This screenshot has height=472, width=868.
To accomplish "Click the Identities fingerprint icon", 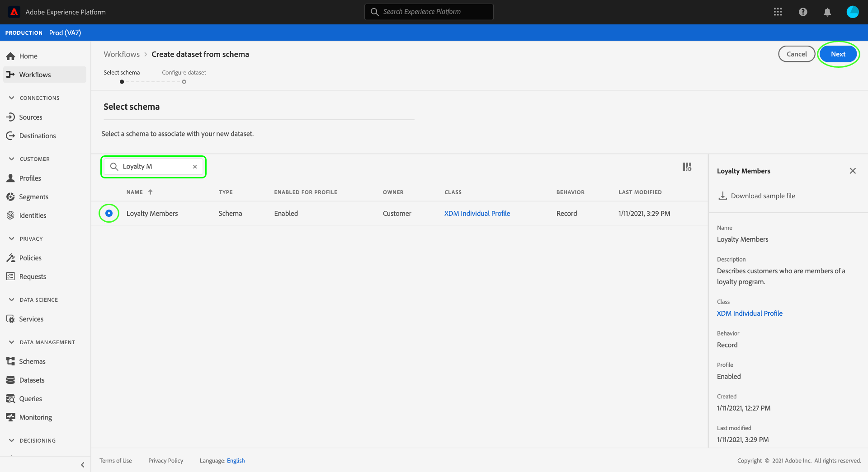I will [10, 215].
